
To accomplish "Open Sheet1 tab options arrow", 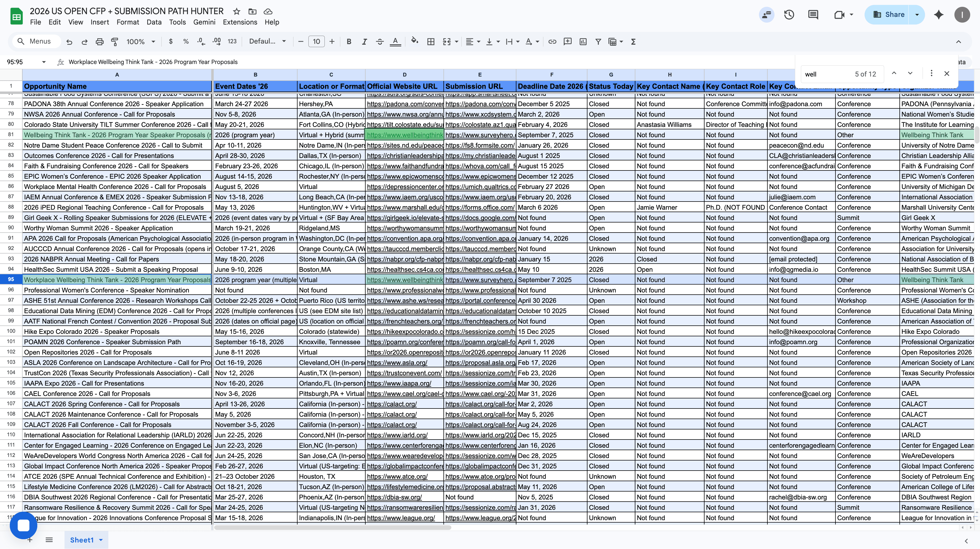I will click(101, 540).
